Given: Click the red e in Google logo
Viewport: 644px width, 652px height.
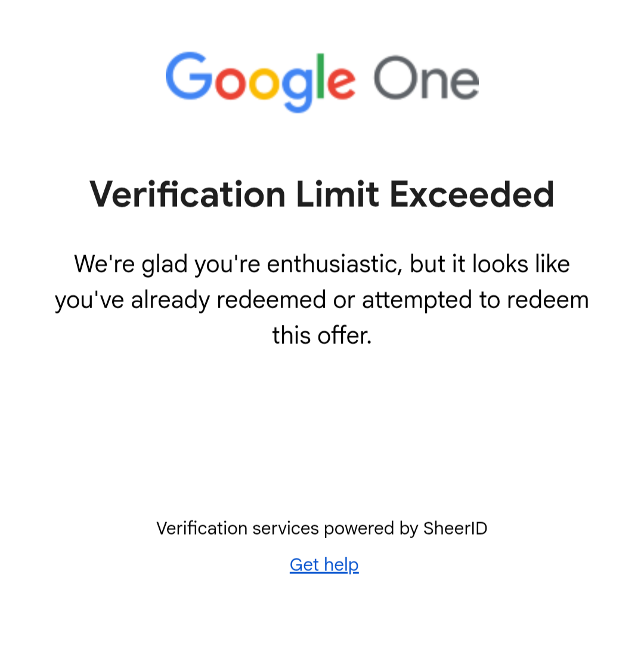Looking at the screenshot, I should click(x=342, y=83).
